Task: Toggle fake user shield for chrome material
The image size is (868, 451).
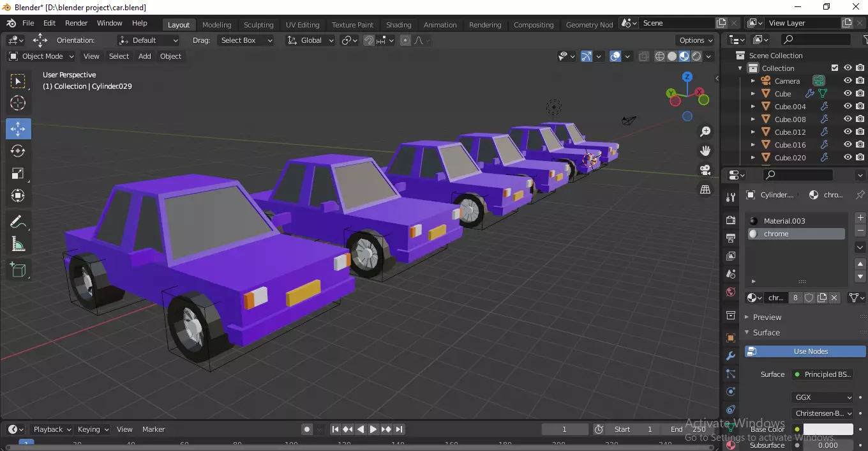Action: 809,298
